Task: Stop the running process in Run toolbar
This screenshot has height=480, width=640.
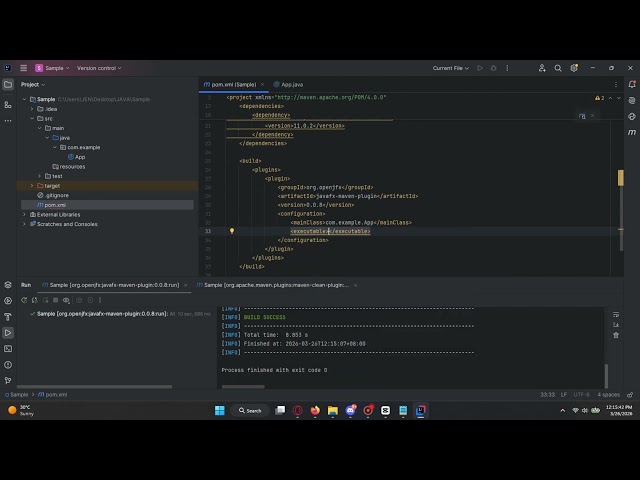Action: point(56,300)
